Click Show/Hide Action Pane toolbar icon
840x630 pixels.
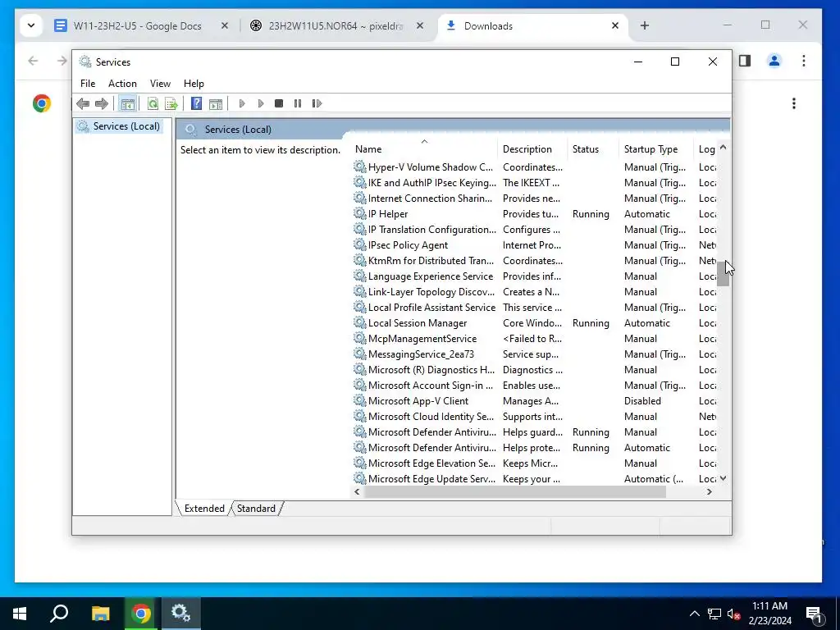pyautogui.click(x=216, y=103)
